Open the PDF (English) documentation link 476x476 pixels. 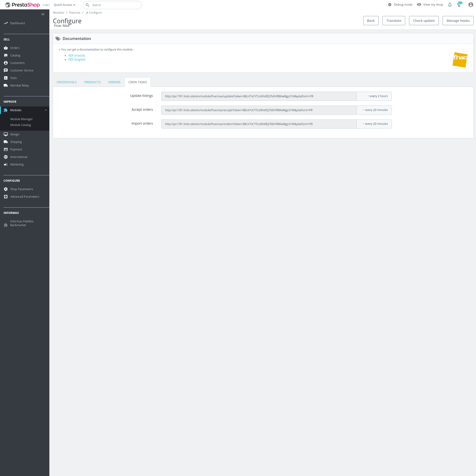point(77,60)
